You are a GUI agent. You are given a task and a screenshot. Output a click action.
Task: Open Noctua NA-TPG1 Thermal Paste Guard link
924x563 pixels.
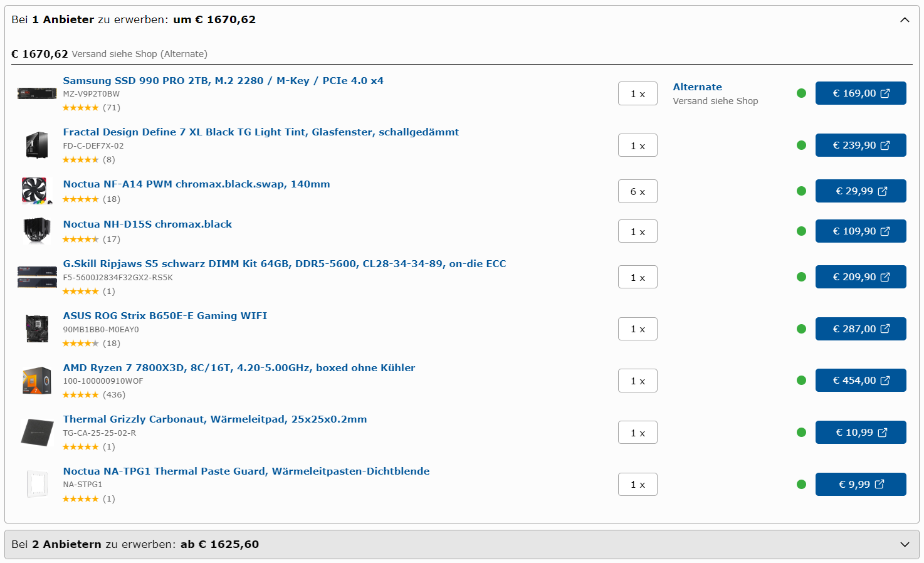pos(246,471)
